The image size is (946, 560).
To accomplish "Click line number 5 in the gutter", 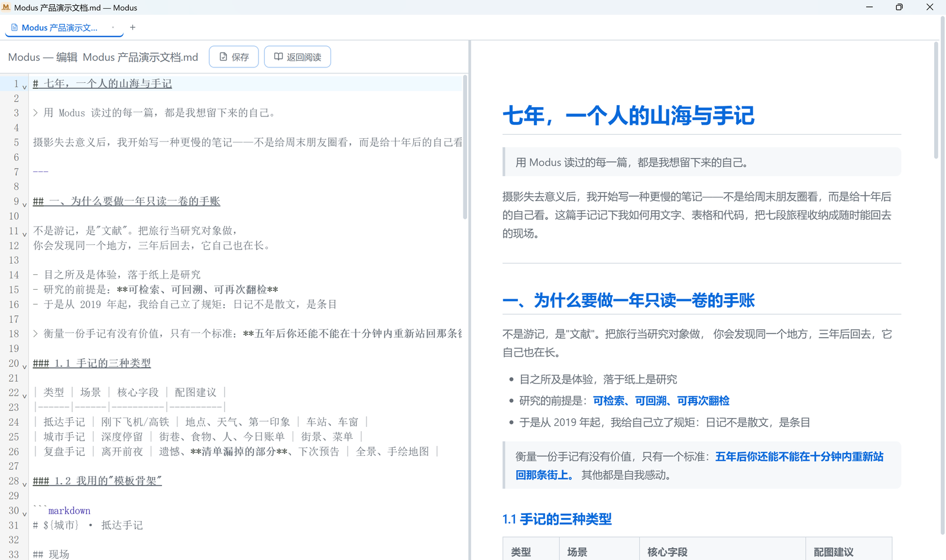I will click(16, 142).
